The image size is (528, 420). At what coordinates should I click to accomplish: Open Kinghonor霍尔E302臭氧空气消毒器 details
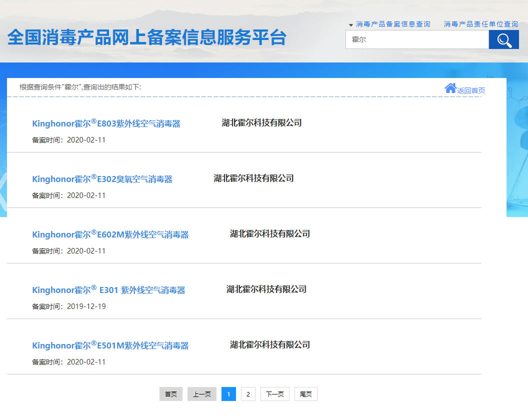(102, 179)
